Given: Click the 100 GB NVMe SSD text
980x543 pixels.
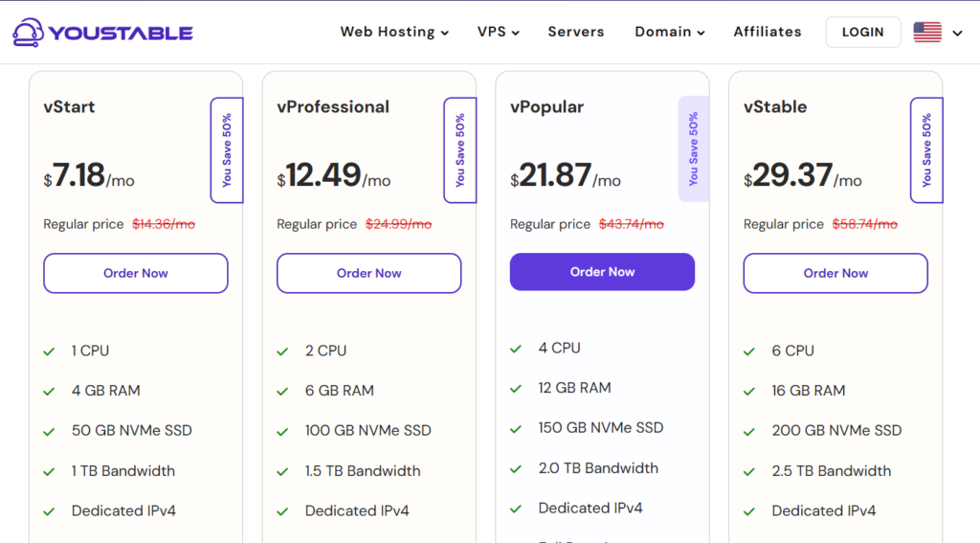Looking at the screenshot, I should [x=368, y=431].
